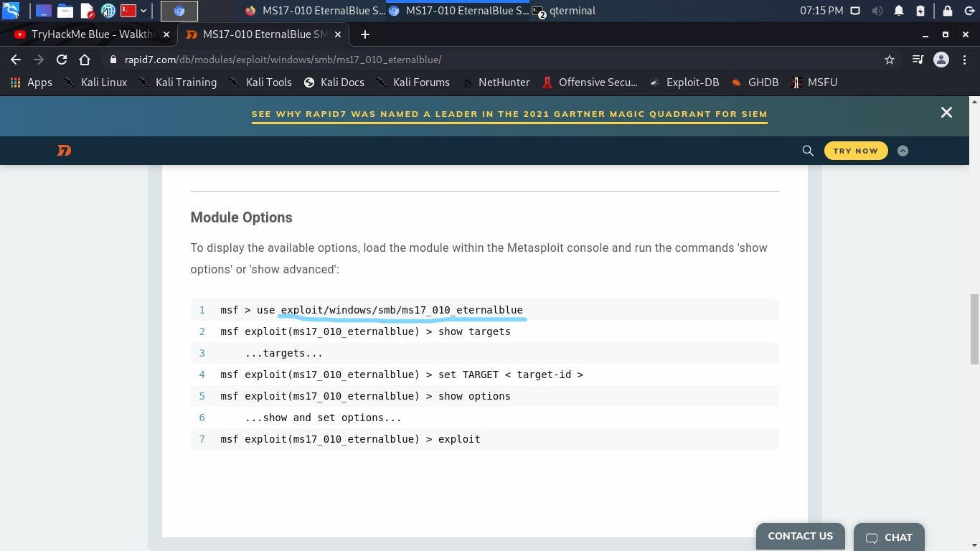
Task: Open the Kali Docs bookmark
Action: [334, 83]
